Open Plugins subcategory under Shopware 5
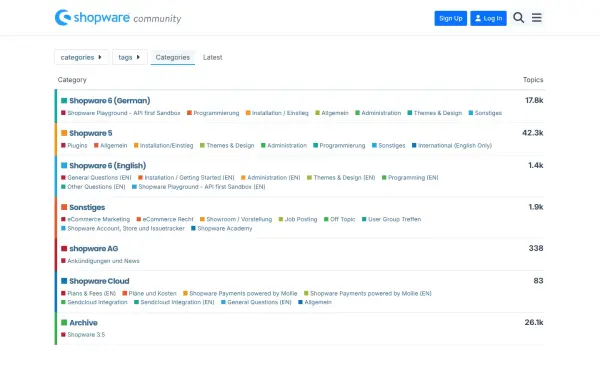The width and height of the screenshot is (600, 375). [77, 146]
